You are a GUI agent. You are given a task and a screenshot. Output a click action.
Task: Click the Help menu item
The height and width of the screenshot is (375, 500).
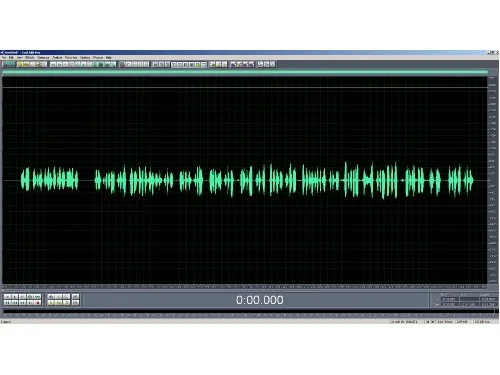108,58
